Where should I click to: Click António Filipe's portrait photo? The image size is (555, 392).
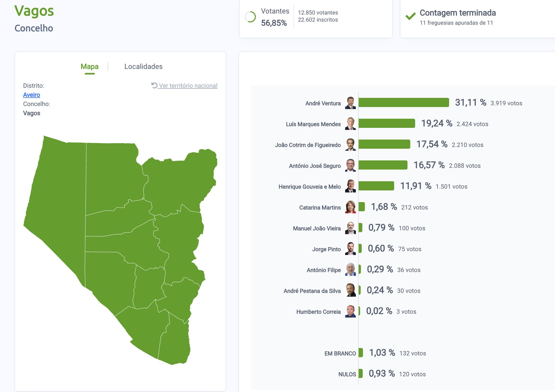350,270
